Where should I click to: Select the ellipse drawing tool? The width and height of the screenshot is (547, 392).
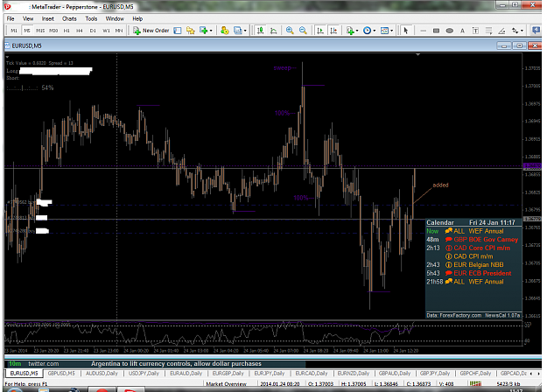[449, 31]
